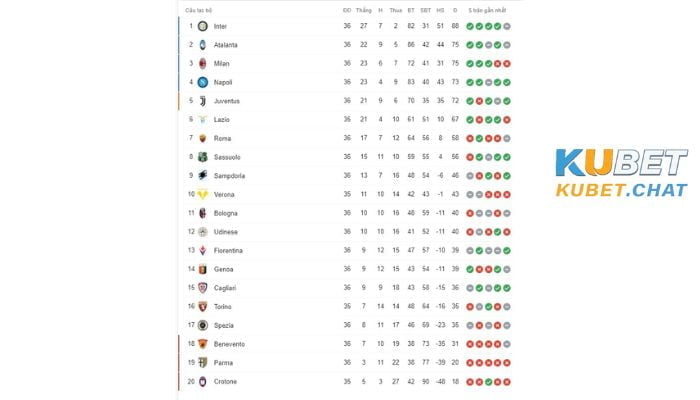Image resolution: width=700 pixels, height=400 pixels.
Task: Click the Thắng column header
Action: pos(363,10)
